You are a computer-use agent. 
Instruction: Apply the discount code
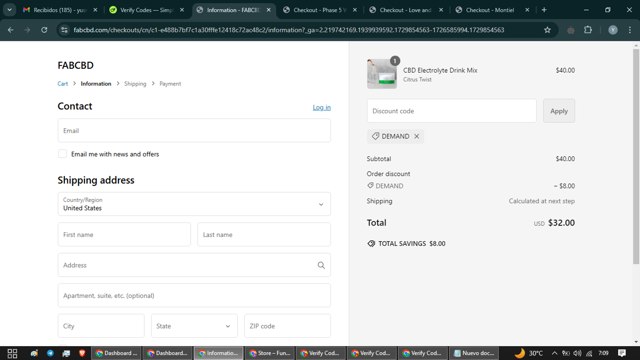click(559, 111)
